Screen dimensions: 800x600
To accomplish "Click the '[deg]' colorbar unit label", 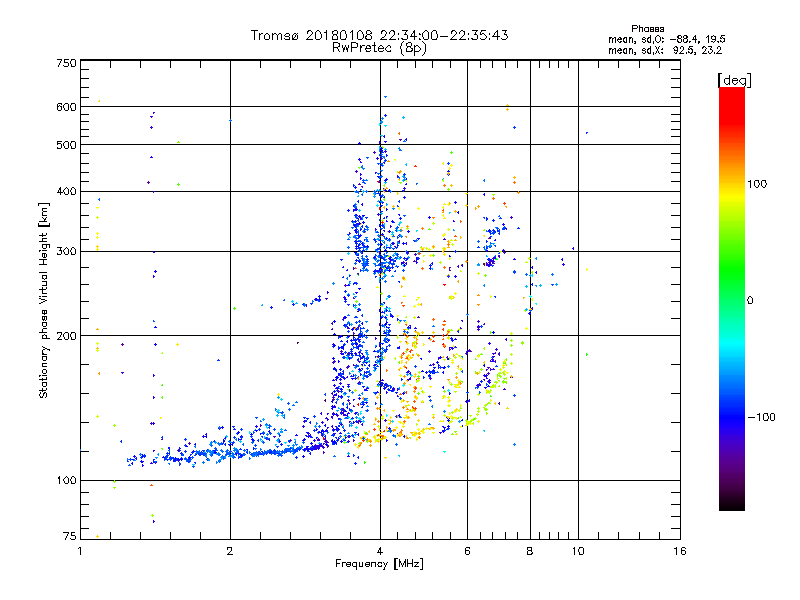I will point(734,80).
